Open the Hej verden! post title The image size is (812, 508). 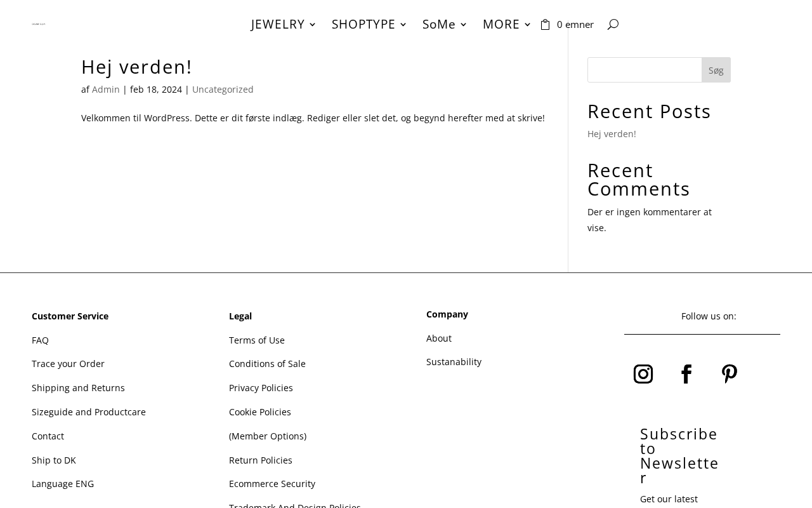pos(136,67)
